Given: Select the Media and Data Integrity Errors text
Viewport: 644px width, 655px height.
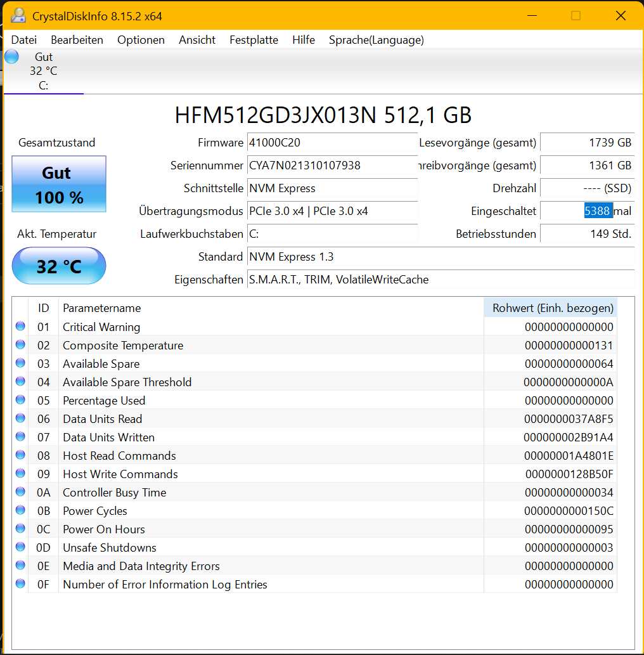Looking at the screenshot, I should tap(141, 566).
